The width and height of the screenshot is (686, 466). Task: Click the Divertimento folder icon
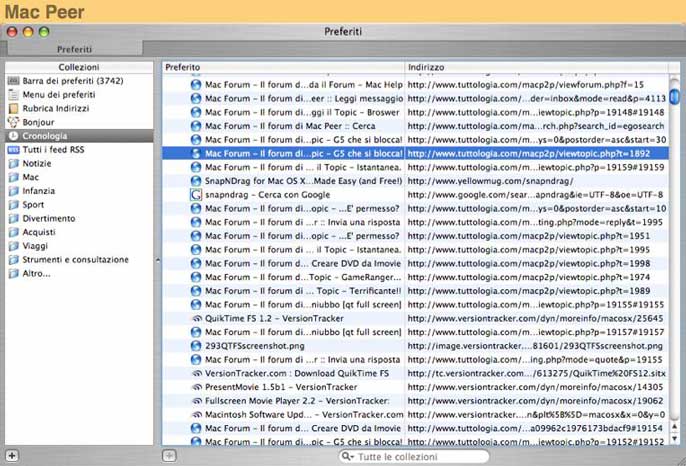(14, 218)
